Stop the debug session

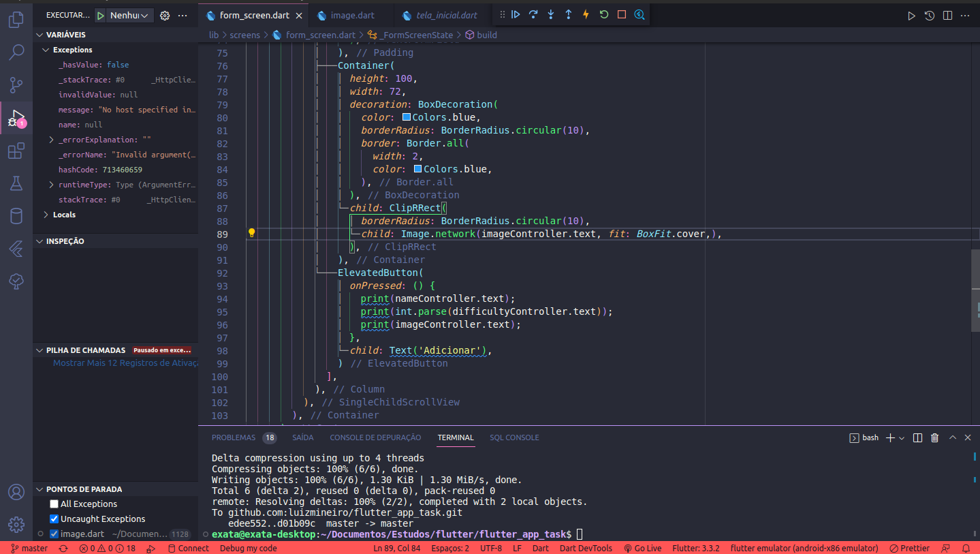pos(622,14)
